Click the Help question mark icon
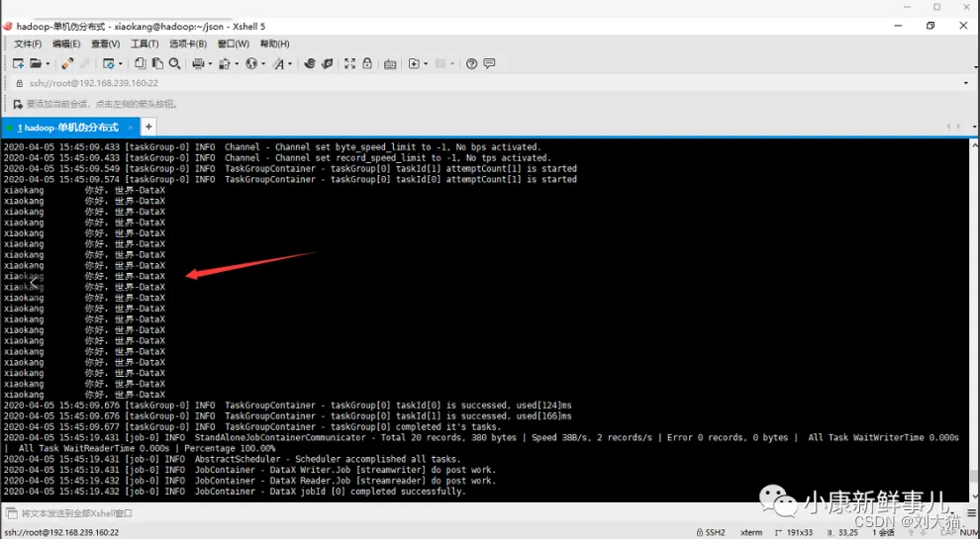The image size is (980, 539). click(x=472, y=63)
